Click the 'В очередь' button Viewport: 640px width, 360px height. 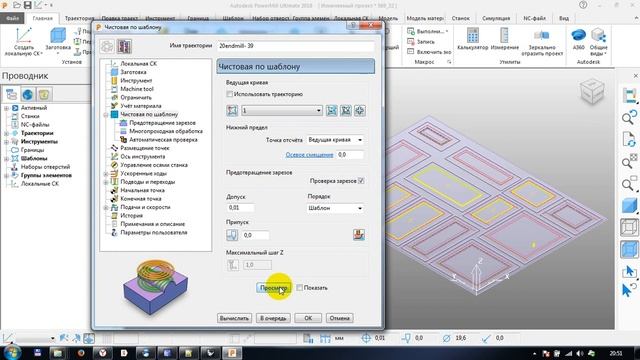[273, 318]
